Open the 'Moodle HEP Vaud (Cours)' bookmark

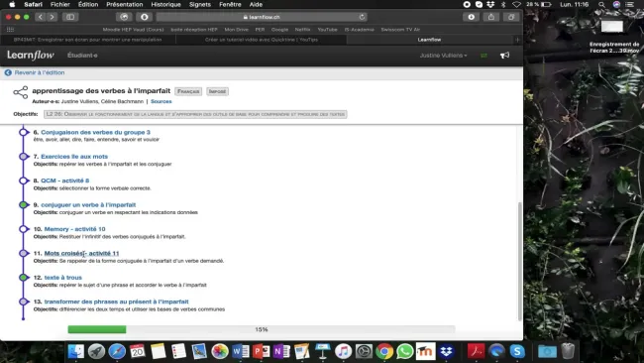click(133, 30)
